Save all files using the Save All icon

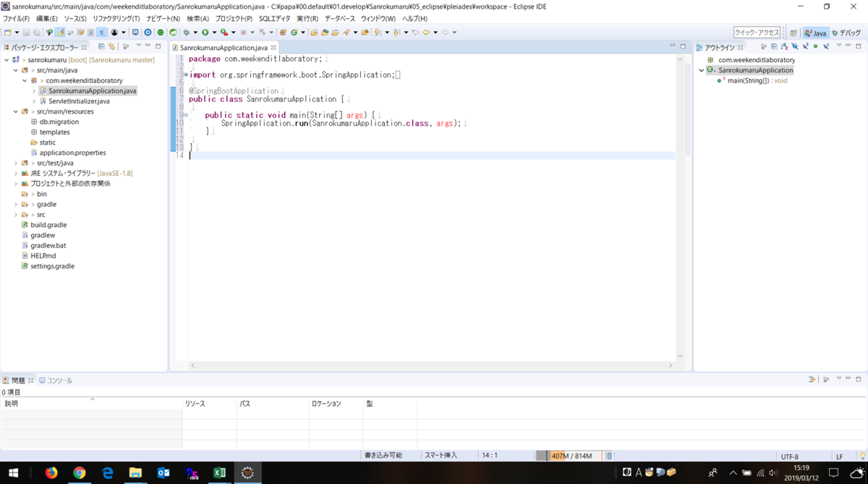pyautogui.click(x=35, y=33)
